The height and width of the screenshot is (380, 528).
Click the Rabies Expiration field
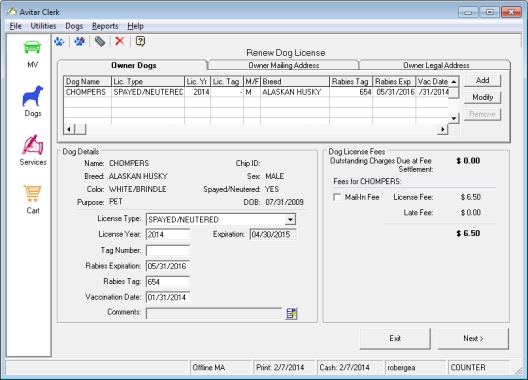(x=168, y=266)
